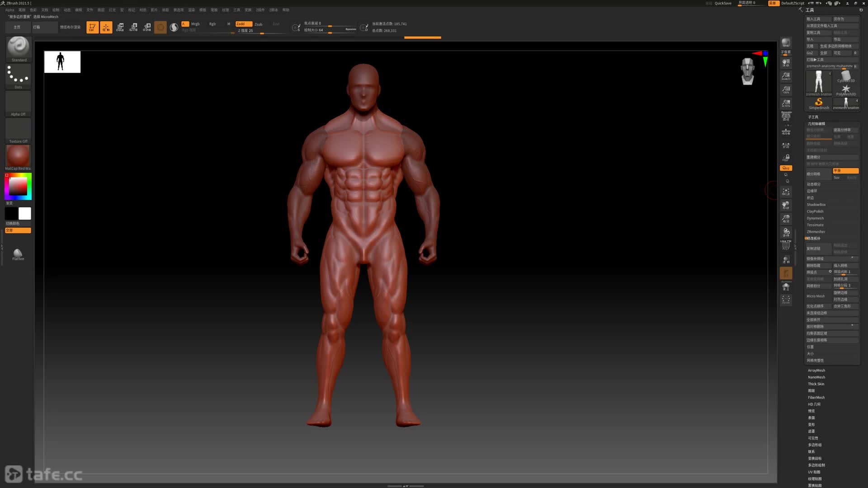The height and width of the screenshot is (488, 868).
Task: Click the DefaultZScript button
Action: tap(793, 3)
